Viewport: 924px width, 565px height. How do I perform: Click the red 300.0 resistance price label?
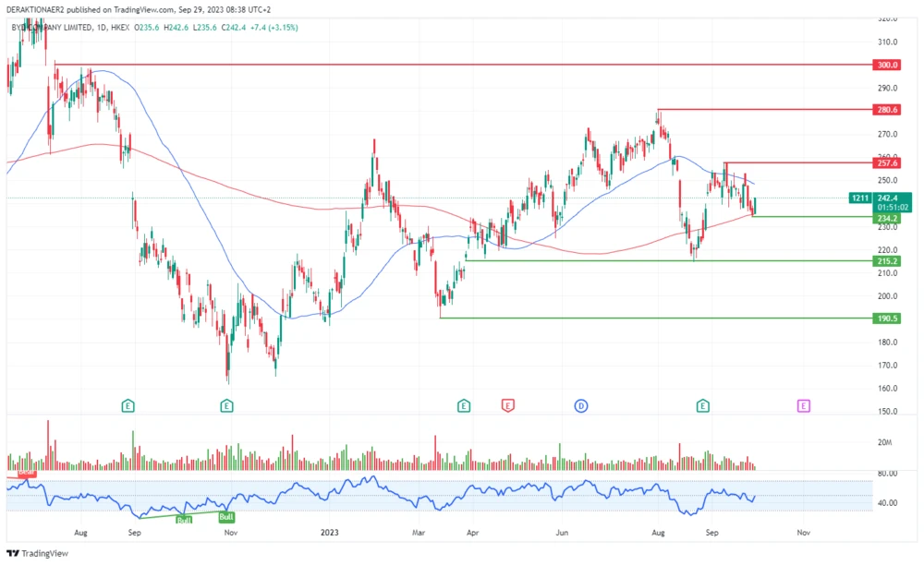pyautogui.click(x=886, y=65)
